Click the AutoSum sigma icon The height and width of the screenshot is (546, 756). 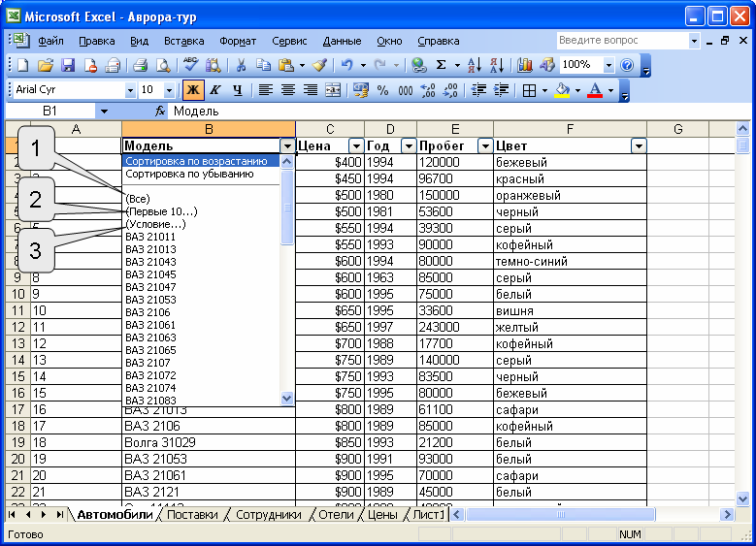coord(441,65)
